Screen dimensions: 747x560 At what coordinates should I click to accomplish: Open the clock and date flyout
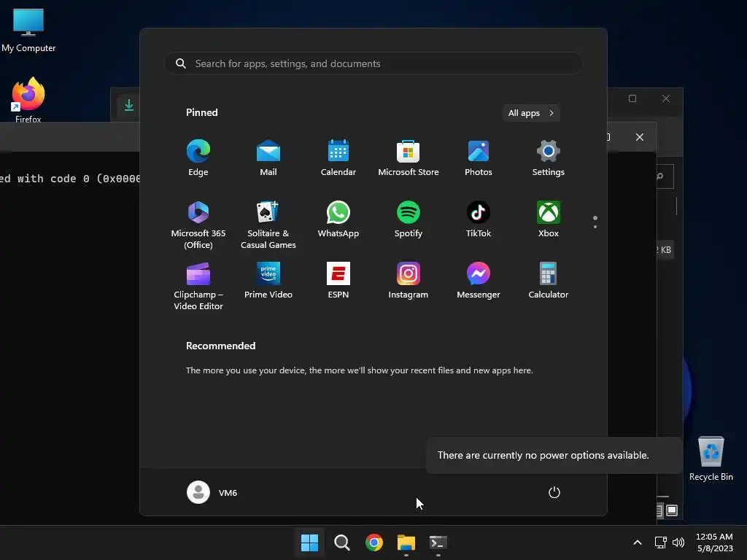715,542
